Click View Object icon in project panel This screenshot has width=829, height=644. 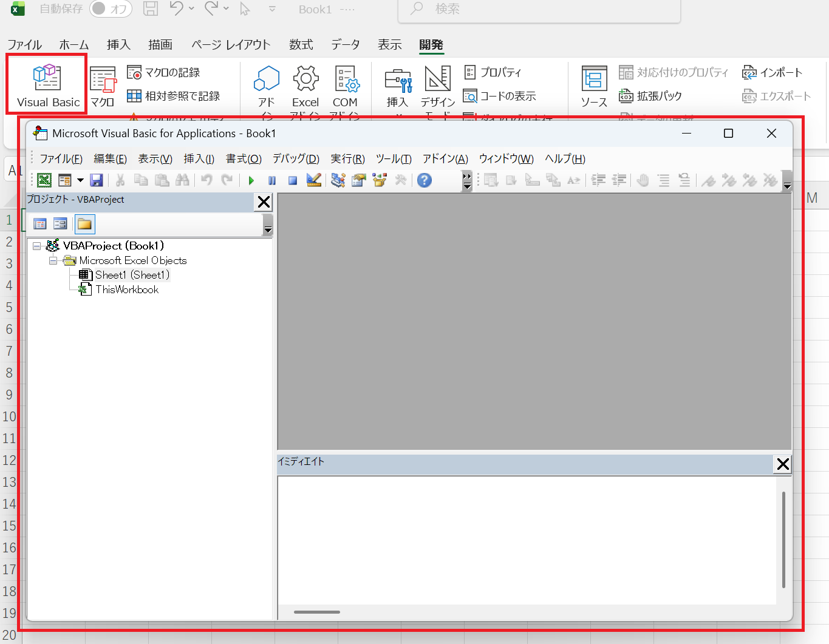[x=60, y=224]
